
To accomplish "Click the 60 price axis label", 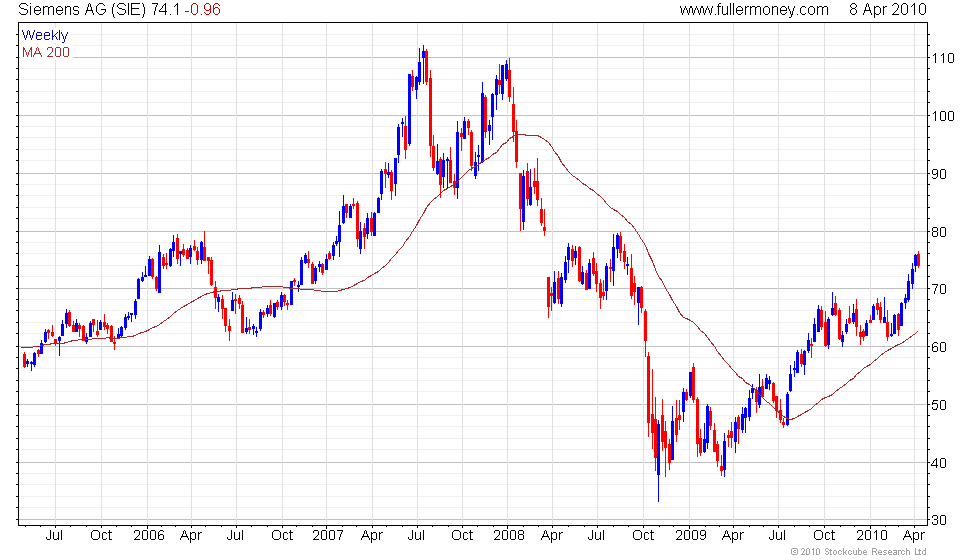I will coord(939,347).
